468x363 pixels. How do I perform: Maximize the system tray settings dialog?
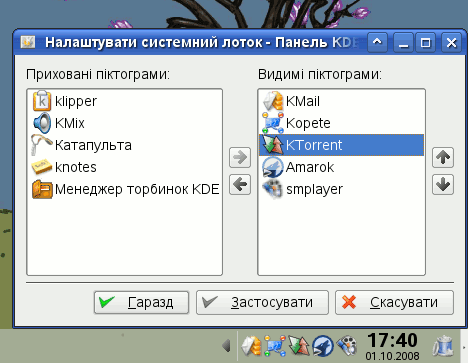[x=425, y=42]
